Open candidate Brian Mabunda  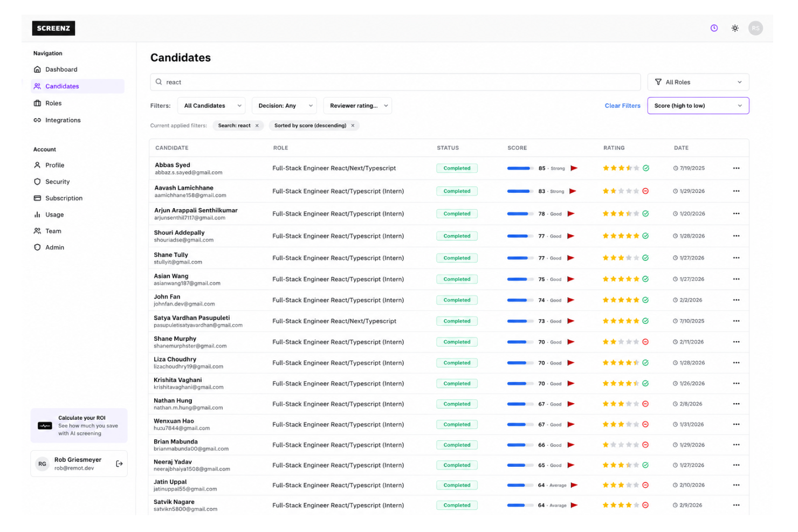(x=176, y=441)
